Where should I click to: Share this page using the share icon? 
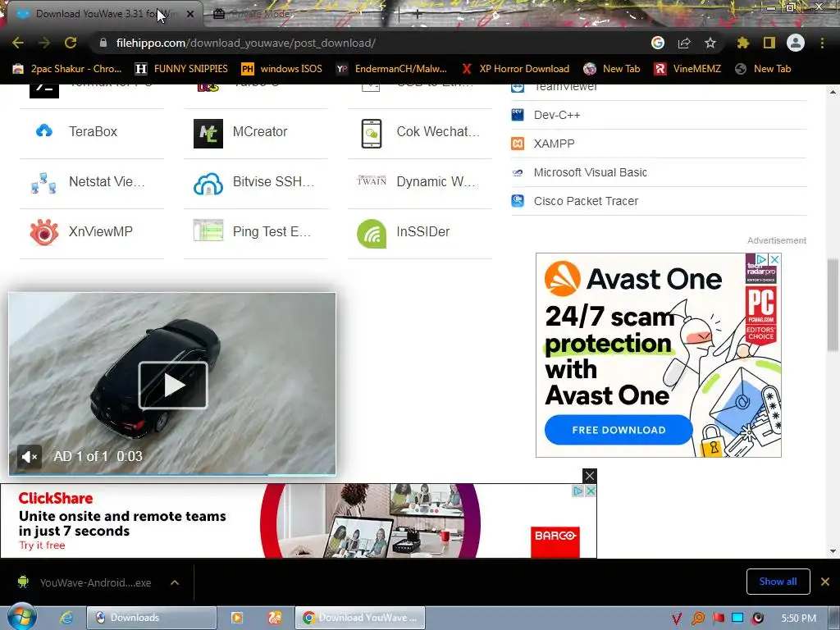click(x=684, y=43)
